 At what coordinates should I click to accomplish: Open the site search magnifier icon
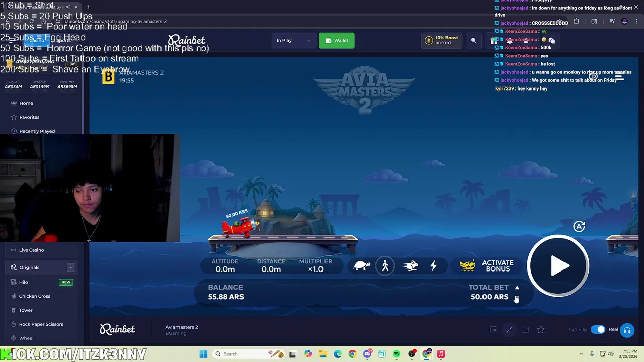tap(474, 40)
